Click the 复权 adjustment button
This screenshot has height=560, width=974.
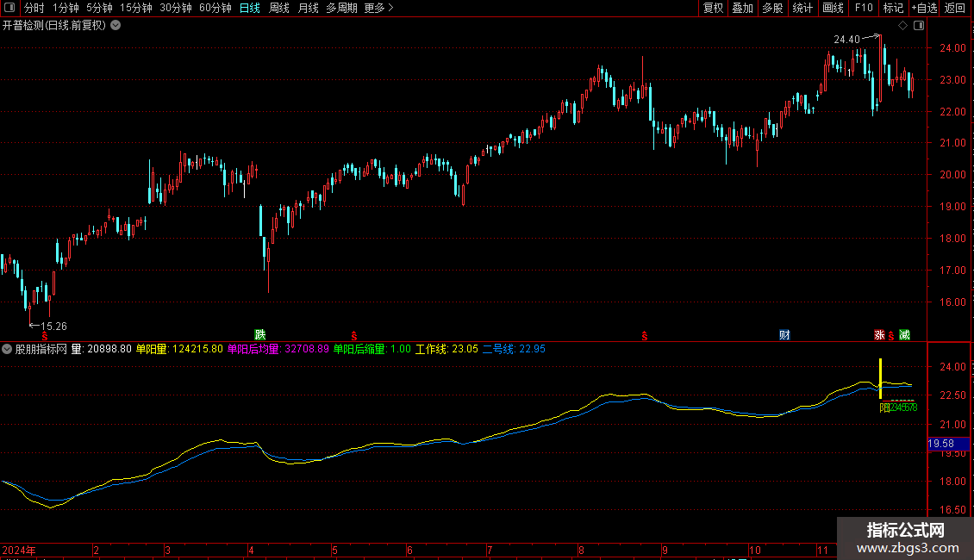coord(713,8)
